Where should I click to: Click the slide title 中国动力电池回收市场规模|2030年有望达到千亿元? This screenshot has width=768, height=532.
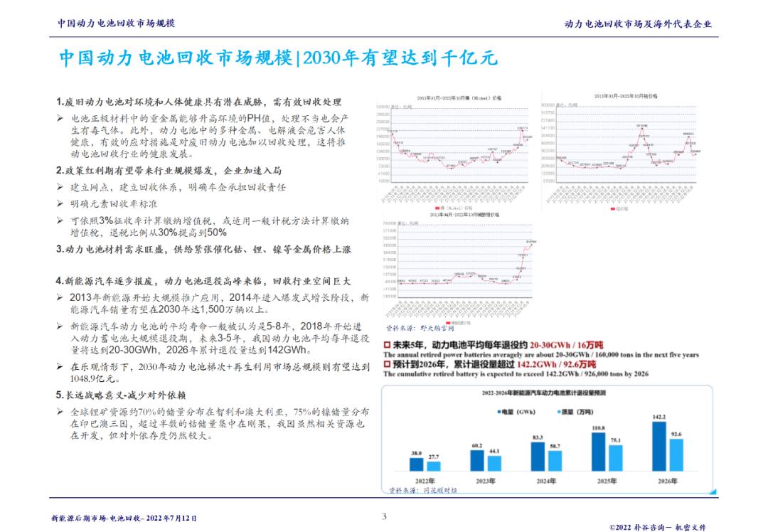pyautogui.click(x=278, y=58)
